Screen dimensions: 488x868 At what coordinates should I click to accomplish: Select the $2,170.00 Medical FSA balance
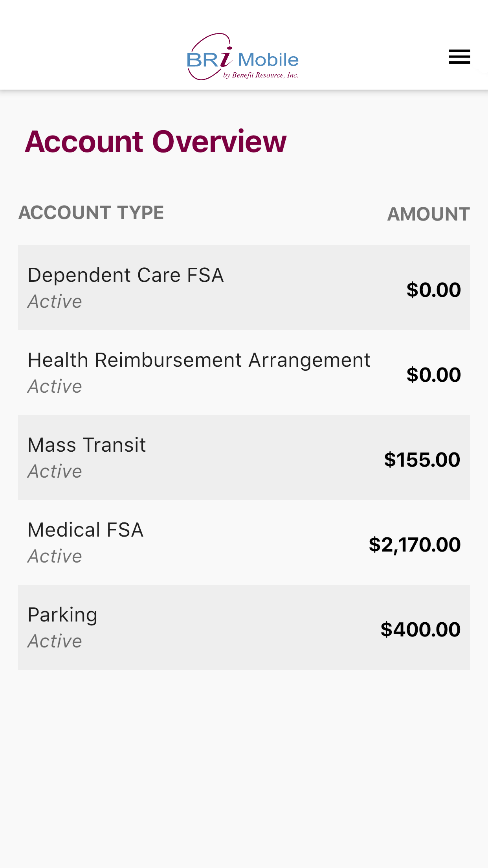(x=415, y=544)
